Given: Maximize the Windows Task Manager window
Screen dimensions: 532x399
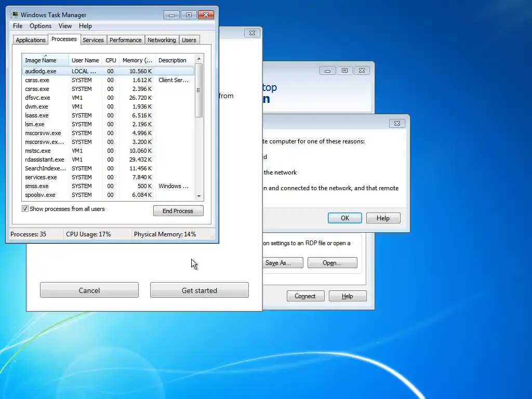Looking at the screenshot, I should pyautogui.click(x=189, y=15).
